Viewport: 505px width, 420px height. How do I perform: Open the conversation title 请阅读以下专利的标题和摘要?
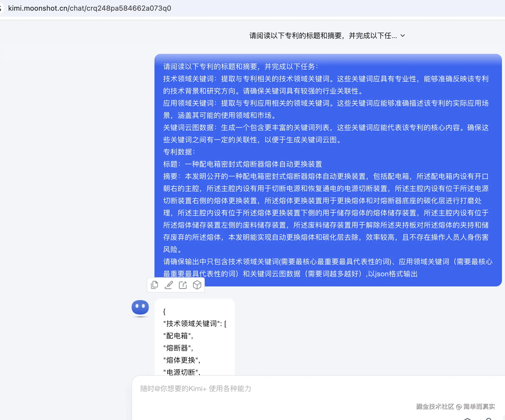coord(323,36)
